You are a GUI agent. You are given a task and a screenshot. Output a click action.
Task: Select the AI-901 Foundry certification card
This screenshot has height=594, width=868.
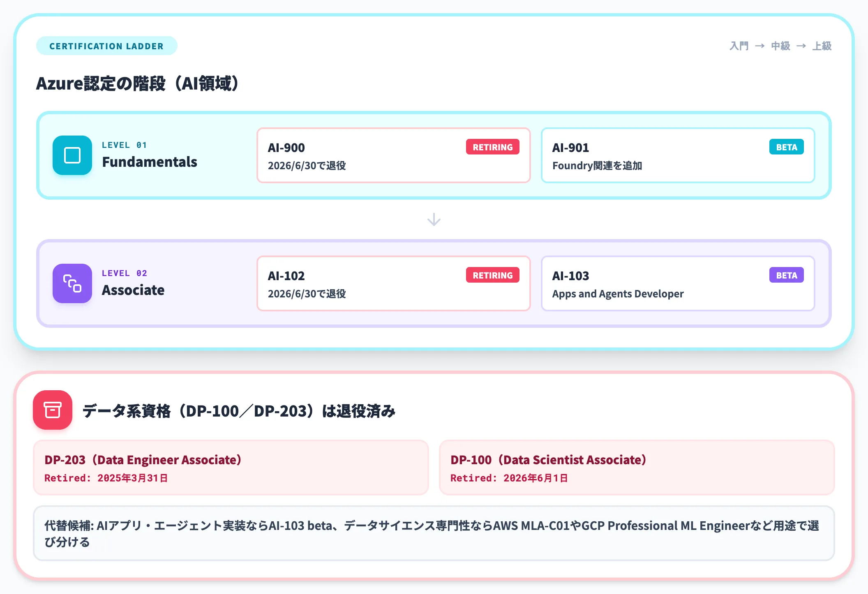pyautogui.click(x=678, y=155)
